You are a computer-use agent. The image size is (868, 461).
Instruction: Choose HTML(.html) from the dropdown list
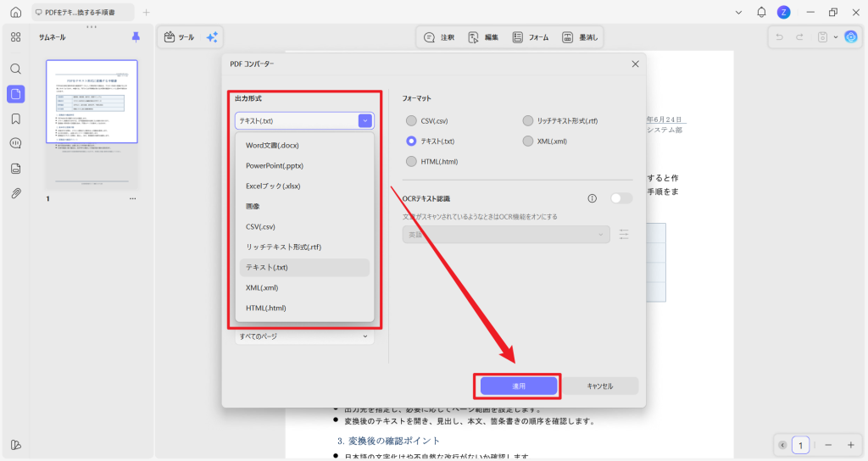point(304,308)
